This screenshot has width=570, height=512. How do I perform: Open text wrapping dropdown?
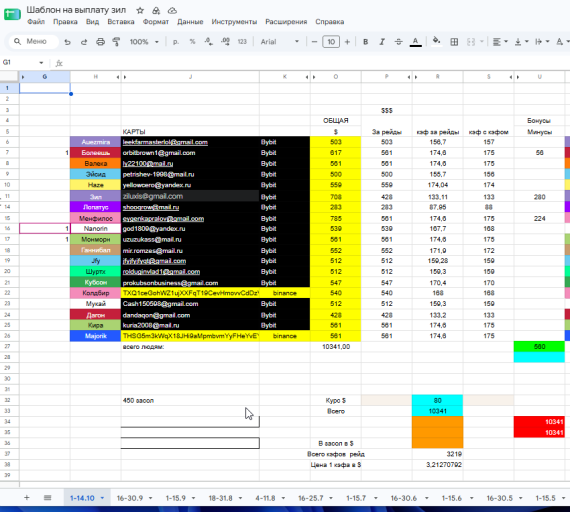pos(542,42)
